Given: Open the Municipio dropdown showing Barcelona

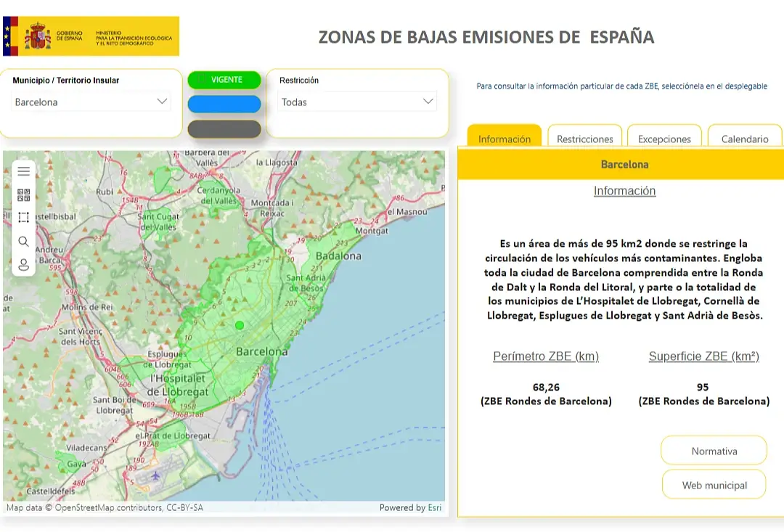Looking at the screenshot, I should pyautogui.click(x=91, y=102).
